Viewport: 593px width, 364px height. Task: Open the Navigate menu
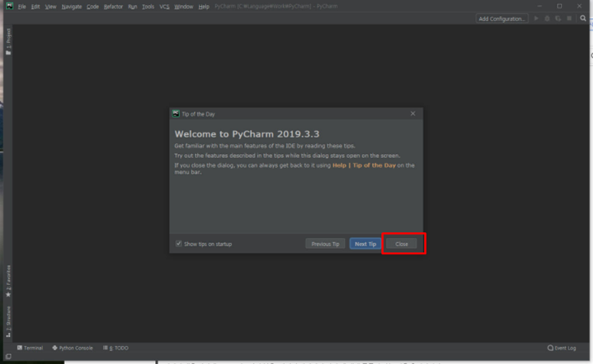coord(71,6)
